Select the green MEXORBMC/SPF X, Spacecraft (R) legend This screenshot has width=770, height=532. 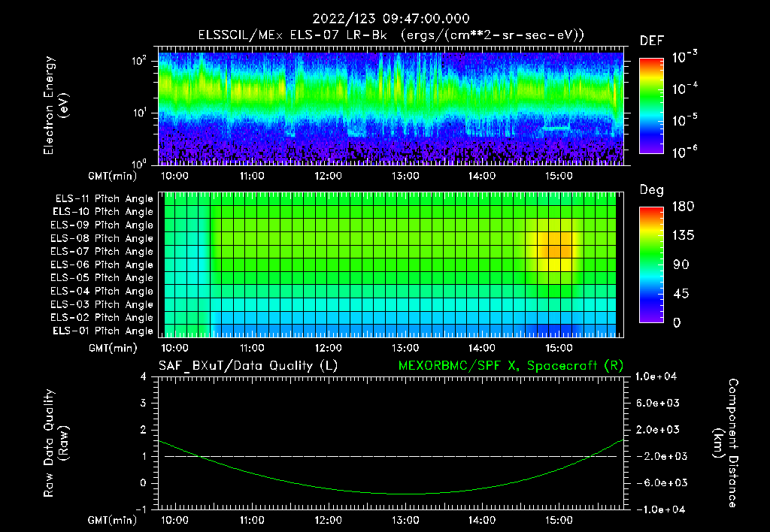tap(511, 366)
